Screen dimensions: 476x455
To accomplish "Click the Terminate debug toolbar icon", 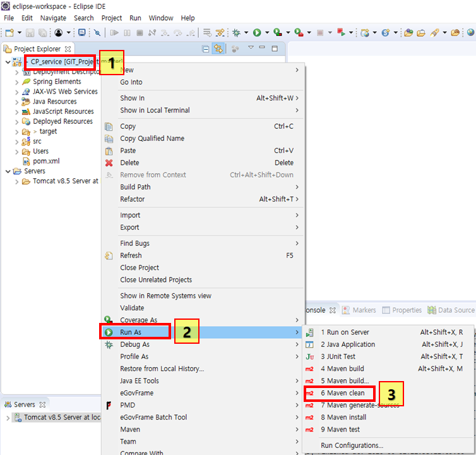I will [x=140, y=32].
